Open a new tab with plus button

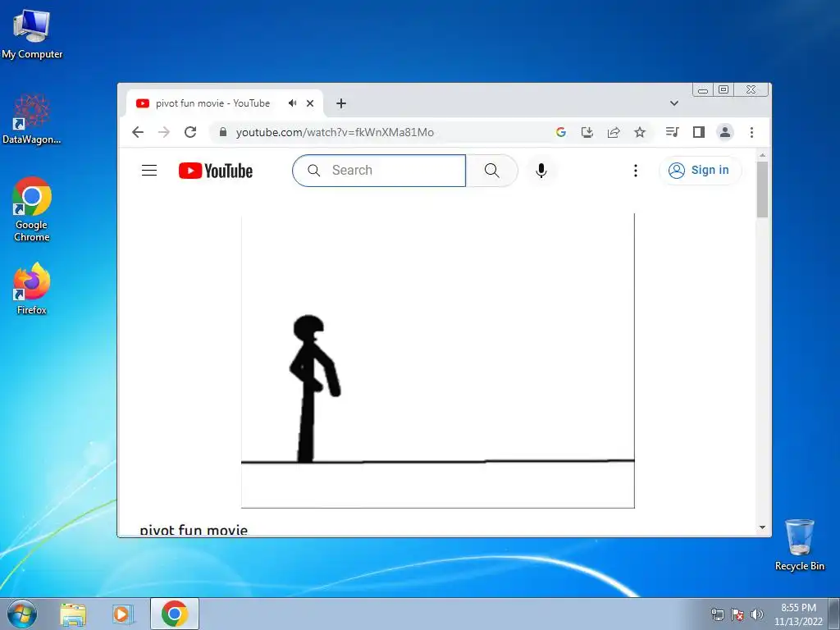point(341,103)
